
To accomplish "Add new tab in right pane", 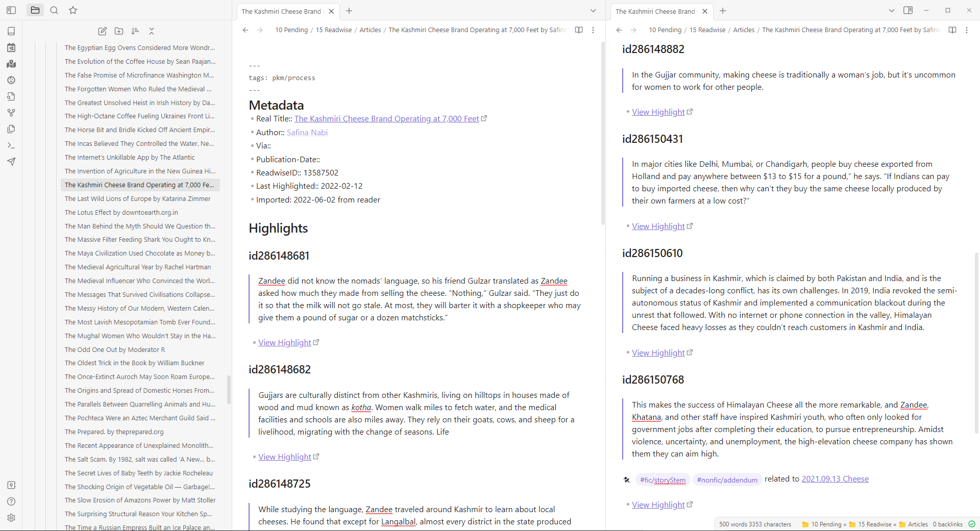I will (723, 11).
